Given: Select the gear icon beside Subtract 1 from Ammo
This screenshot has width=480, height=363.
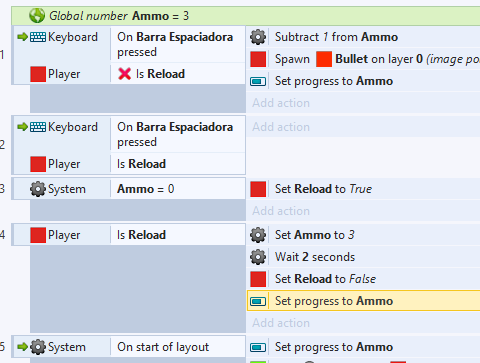Looking at the screenshot, I should point(258,37).
